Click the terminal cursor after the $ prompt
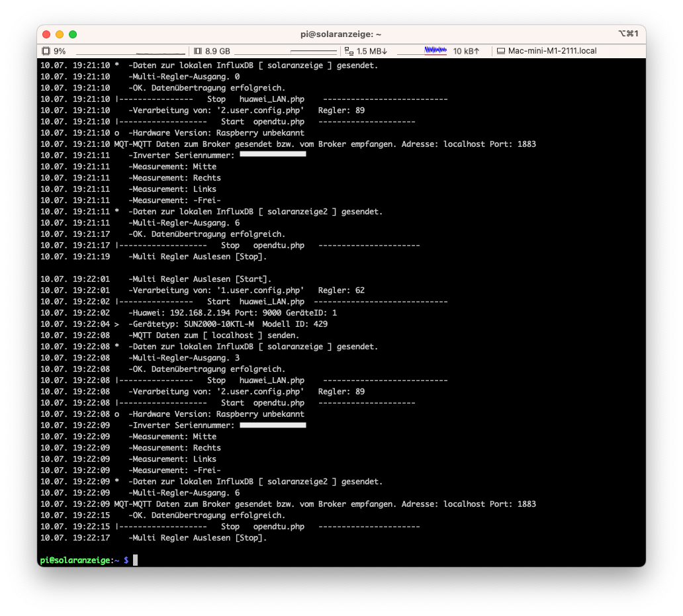The image size is (683, 616). [136, 560]
